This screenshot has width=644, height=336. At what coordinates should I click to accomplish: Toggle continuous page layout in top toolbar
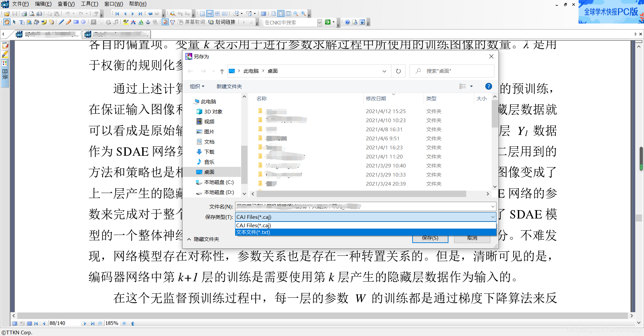(x=210, y=14)
